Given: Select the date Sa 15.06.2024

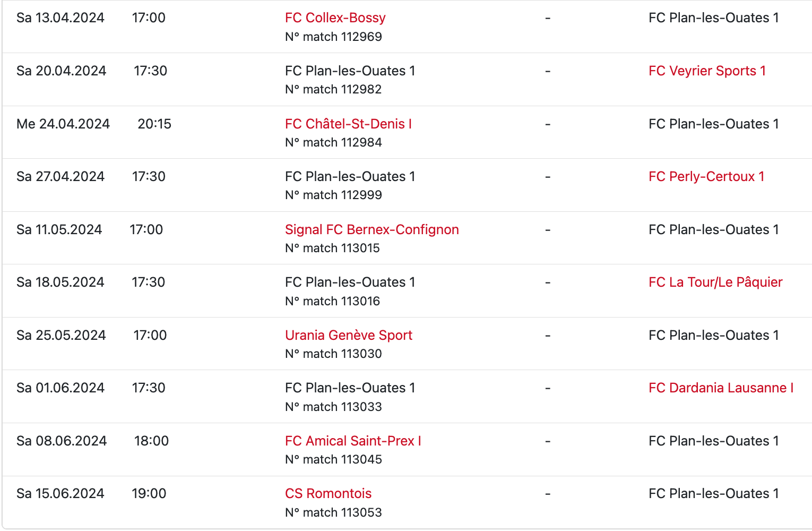Looking at the screenshot, I should pyautogui.click(x=61, y=494).
